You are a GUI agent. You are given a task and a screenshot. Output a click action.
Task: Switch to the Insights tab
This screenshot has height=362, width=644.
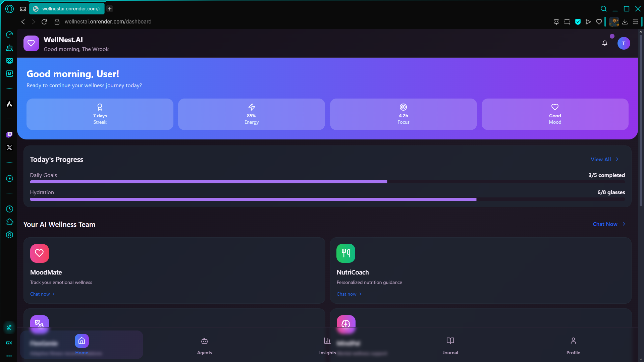point(327,346)
